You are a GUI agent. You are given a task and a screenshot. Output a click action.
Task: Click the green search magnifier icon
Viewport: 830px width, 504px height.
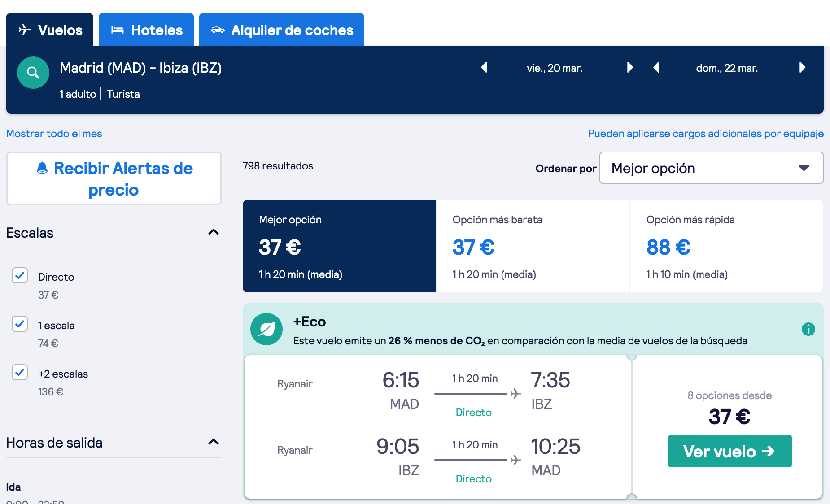(x=33, y=73)
